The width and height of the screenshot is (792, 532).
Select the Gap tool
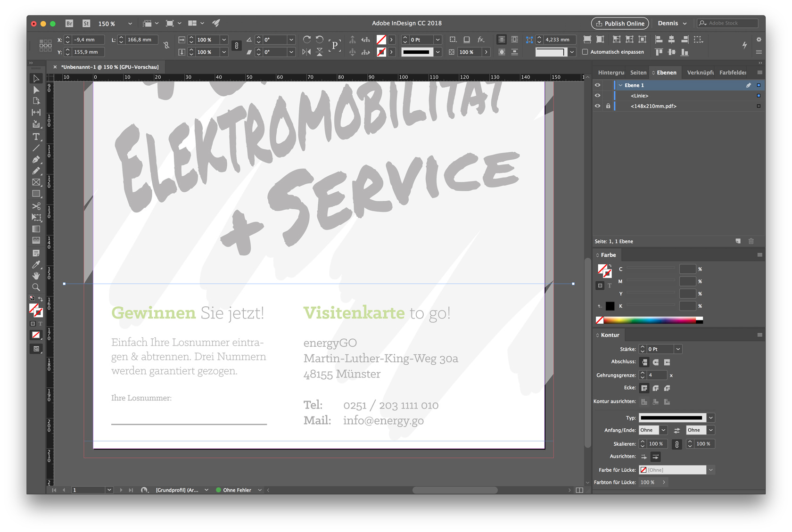click(x=36, y=113)
